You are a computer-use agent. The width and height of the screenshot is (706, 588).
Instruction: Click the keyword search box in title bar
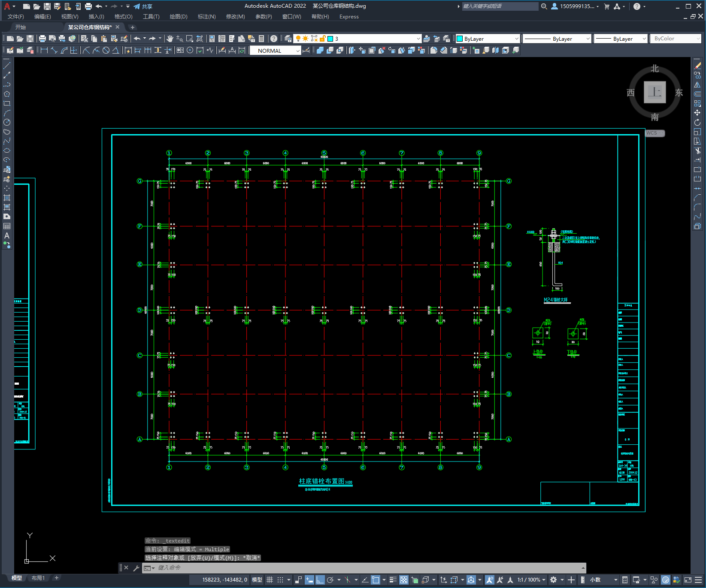click(500, 6)
